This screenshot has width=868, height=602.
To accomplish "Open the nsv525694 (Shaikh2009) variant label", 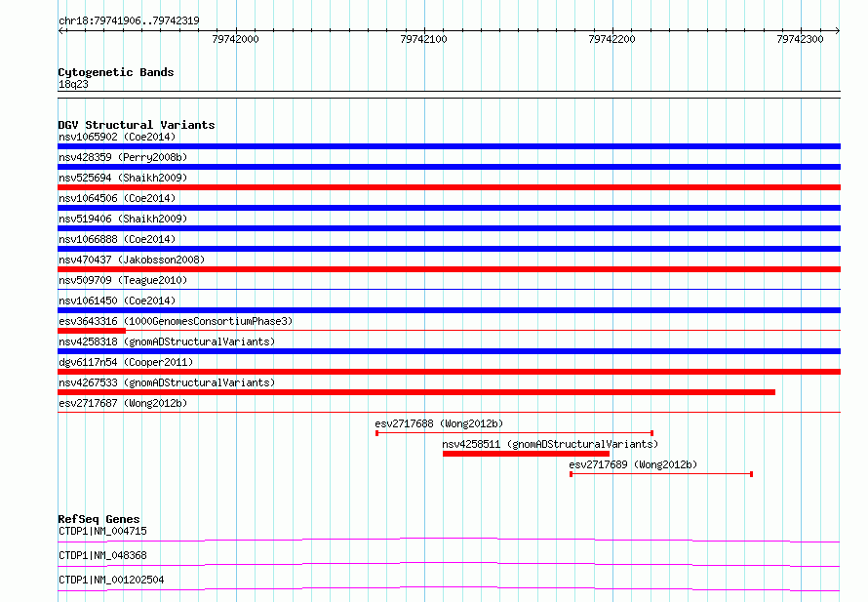I will click(x=123, y=178).
